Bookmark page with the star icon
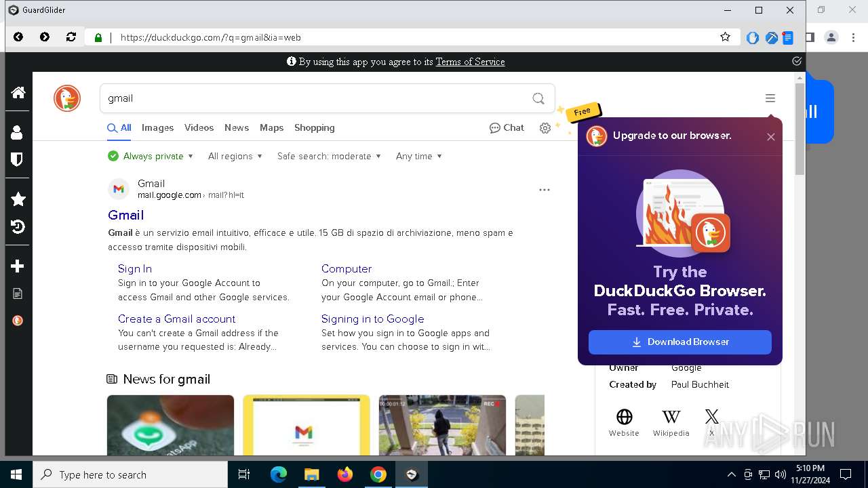 coord(725,37)
